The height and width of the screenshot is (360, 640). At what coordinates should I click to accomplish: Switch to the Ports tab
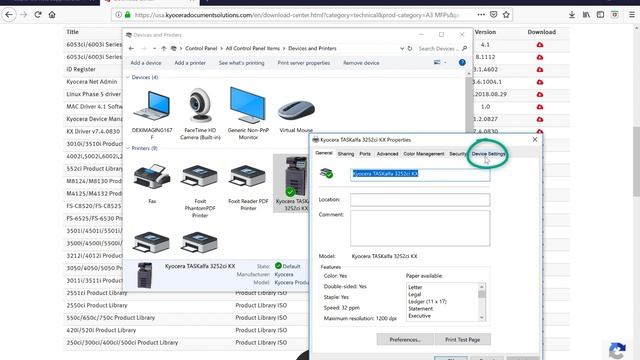point(365,154)
